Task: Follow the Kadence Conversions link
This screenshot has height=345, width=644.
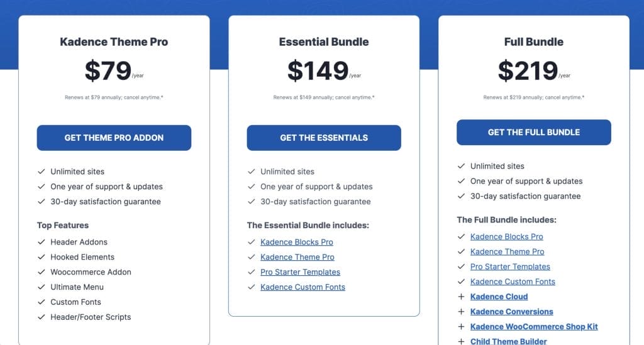Action: [511, 312]
